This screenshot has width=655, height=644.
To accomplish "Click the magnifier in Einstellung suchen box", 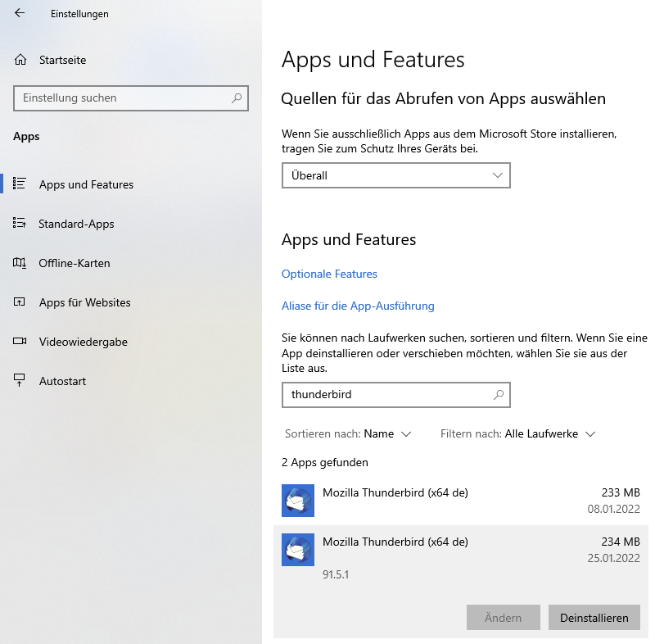I will (x=237, y=98).
